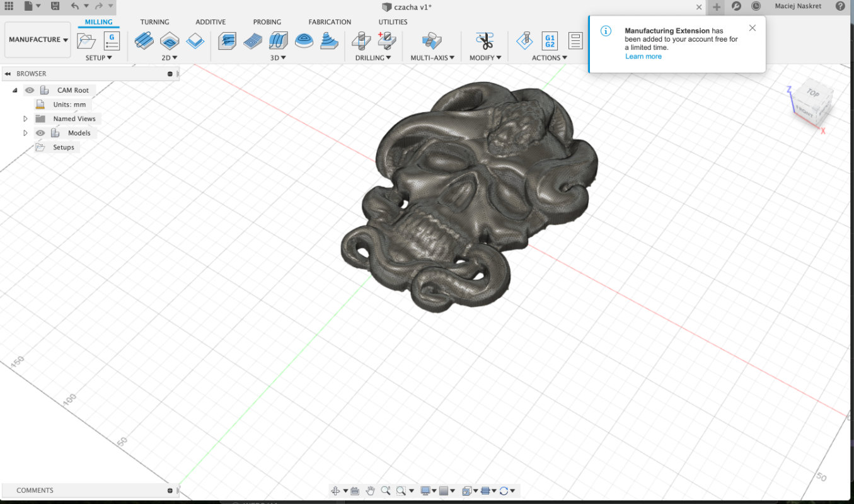Switch to the FABRICATION tab

(330, 22)
